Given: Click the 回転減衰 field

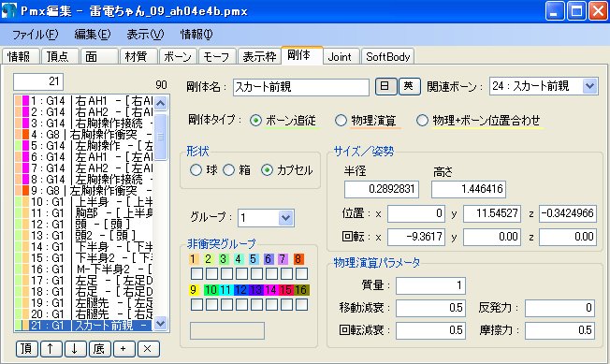Looking at the screenshot, I should (x=430, y=330).
